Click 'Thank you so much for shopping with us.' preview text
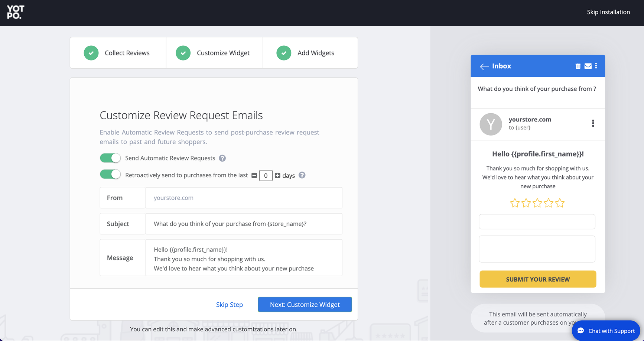The width and height of the screenshot is (644, 341). point(538,168)
